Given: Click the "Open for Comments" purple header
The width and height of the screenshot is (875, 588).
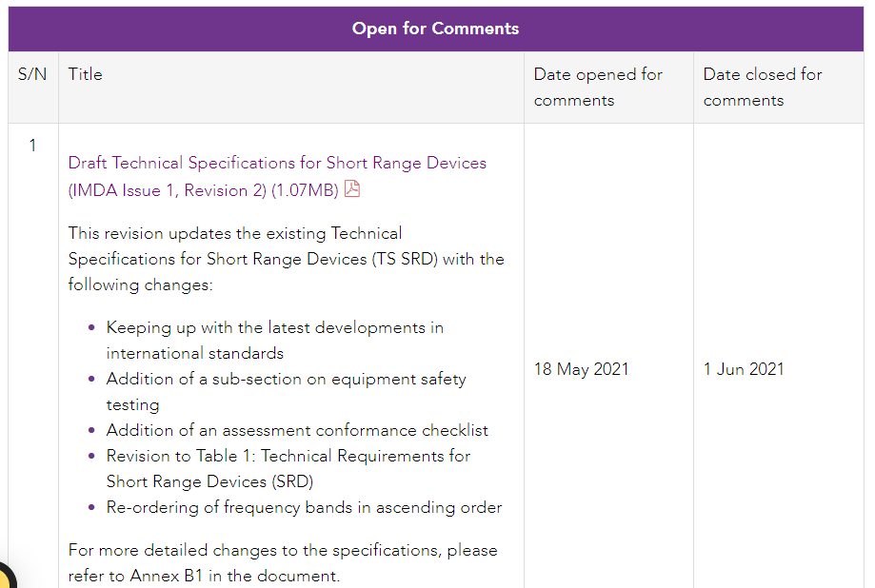Looking at the screenshot, I should (x=435, y=29).
